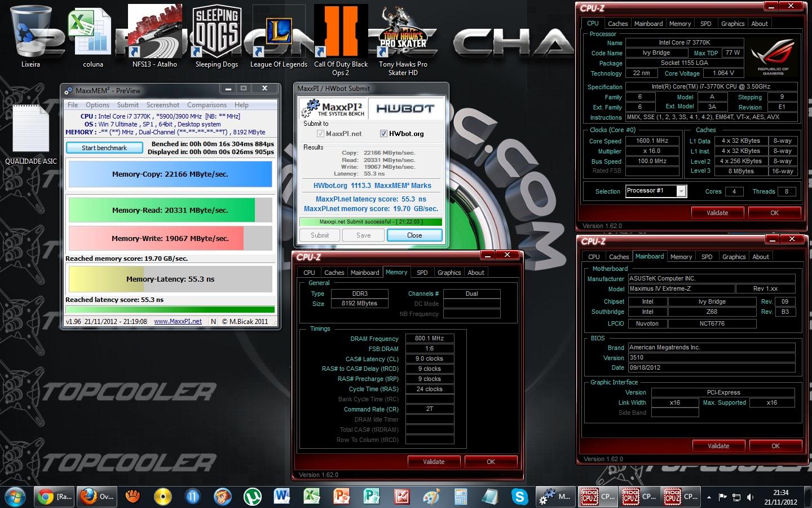This screenshot has width=812, height=508.
Task: Click the taskbar clock showing 21:34
Action: (781, 497)
